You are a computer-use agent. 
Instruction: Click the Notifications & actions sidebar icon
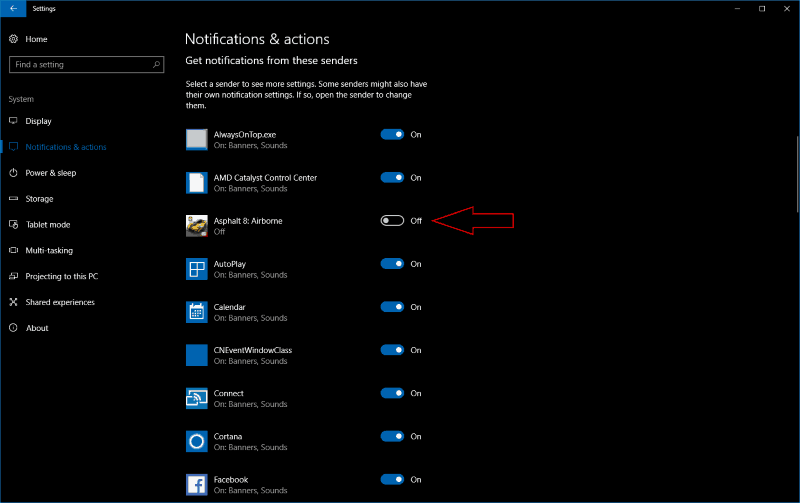click(14, 147)
